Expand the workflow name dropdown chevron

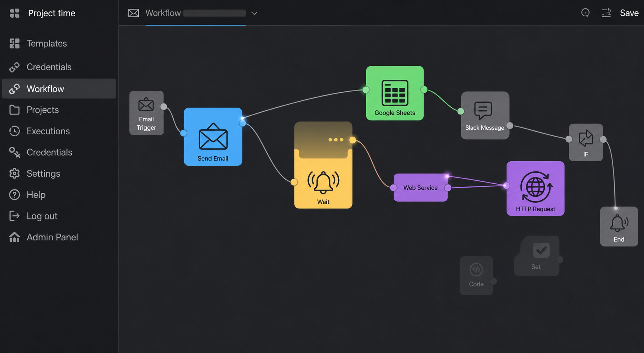[254, 13]
